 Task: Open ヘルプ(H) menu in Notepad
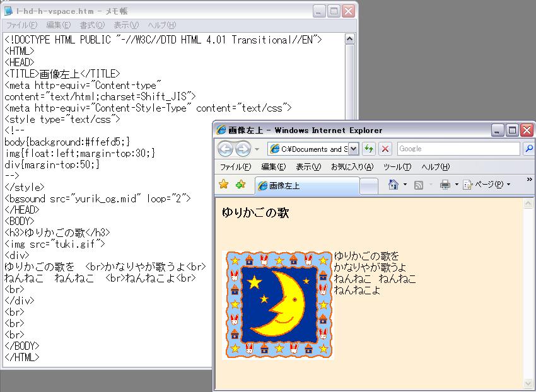[x=161, y=25]
